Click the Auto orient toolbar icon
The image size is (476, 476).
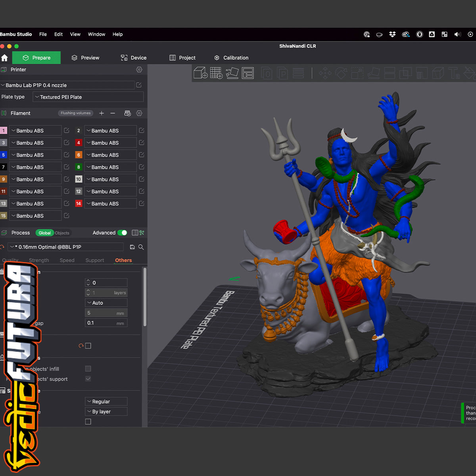coord(232,73)
